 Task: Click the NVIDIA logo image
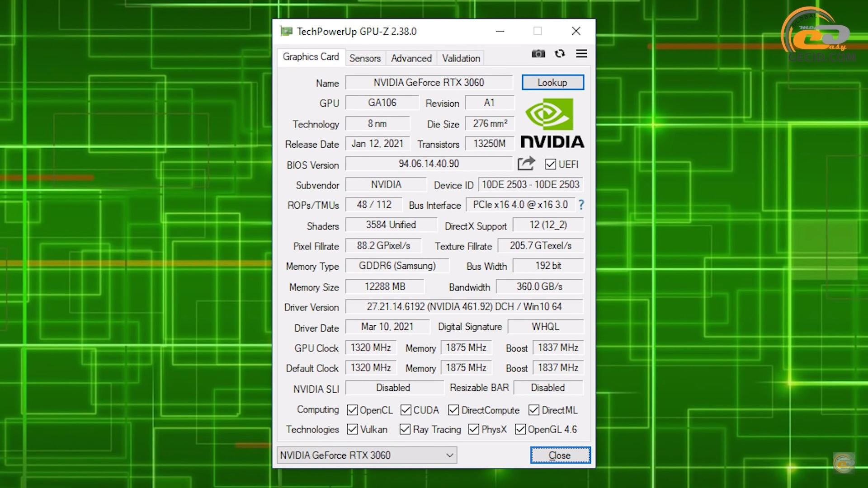[552, 123]
